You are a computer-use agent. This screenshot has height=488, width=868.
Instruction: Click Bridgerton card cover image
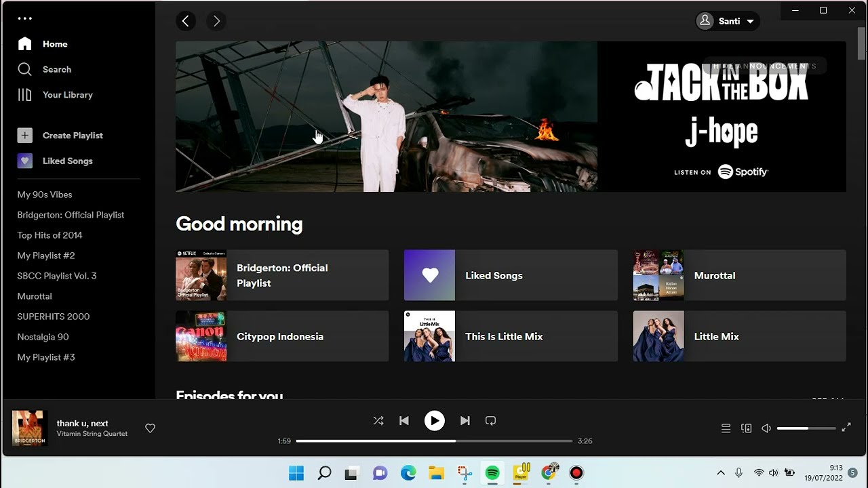tap(201, 275)
